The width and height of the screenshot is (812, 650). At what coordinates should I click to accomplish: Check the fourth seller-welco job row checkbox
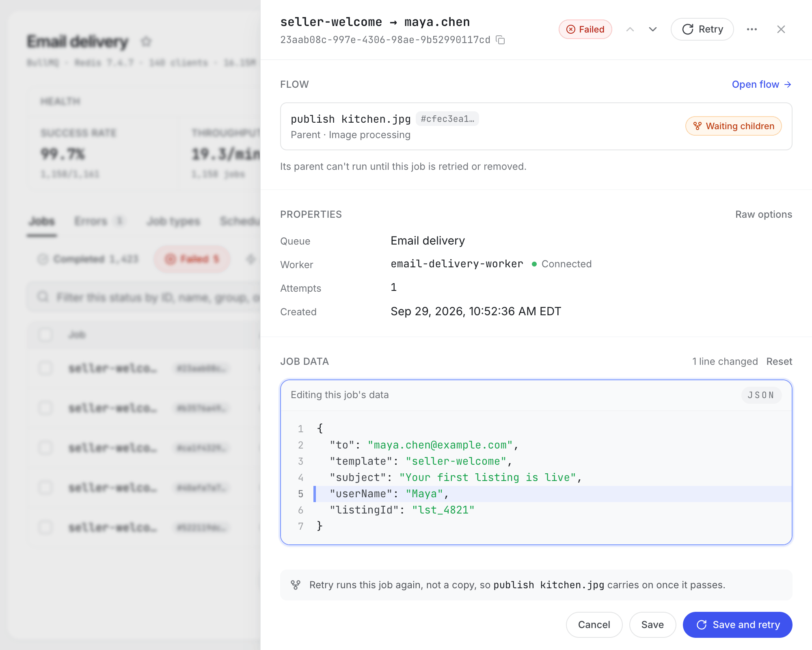click(45, 487)
